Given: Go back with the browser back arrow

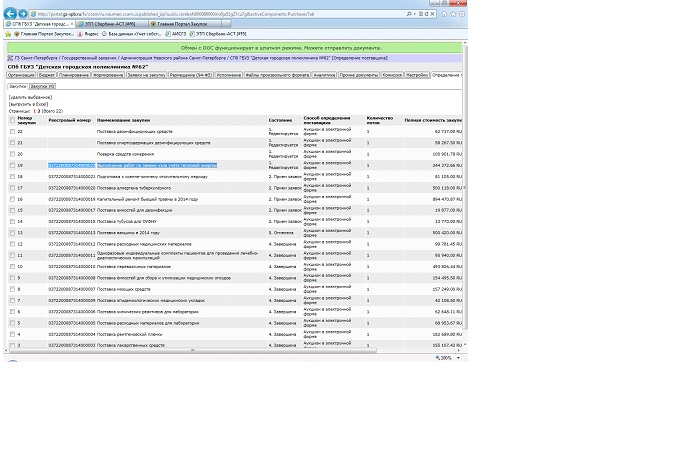Looking at the screenshot, I should coord(10,14).
